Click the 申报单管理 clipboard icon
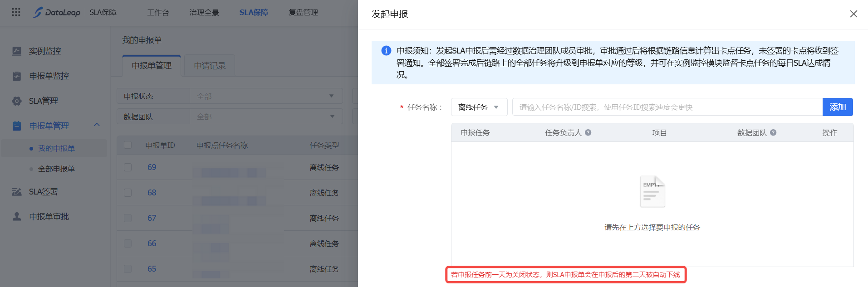 (17, 126)
